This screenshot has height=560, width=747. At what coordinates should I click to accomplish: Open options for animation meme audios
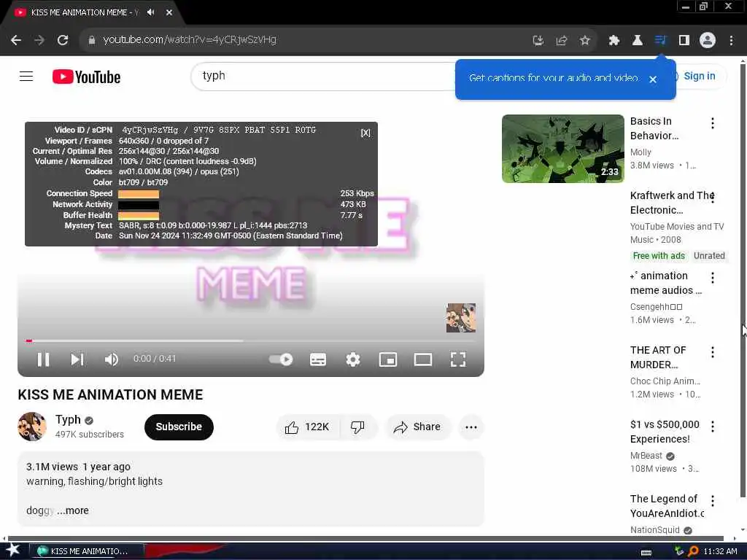click(712, 278)
